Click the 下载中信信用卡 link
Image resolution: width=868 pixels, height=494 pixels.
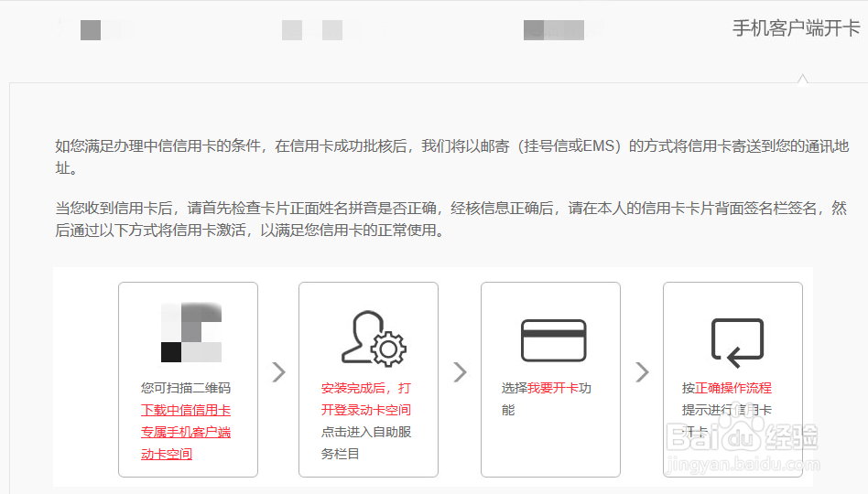(x=186, y=411)
